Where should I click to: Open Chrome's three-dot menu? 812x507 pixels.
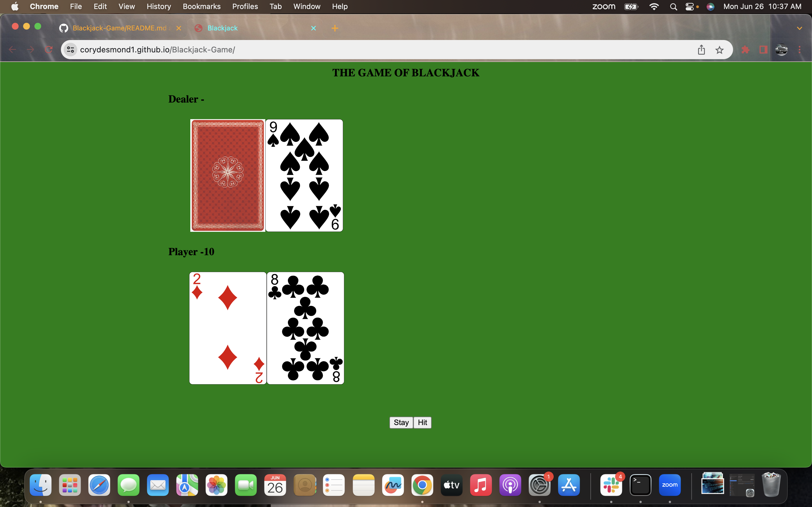pyautogui.click(x=800, y=49)
